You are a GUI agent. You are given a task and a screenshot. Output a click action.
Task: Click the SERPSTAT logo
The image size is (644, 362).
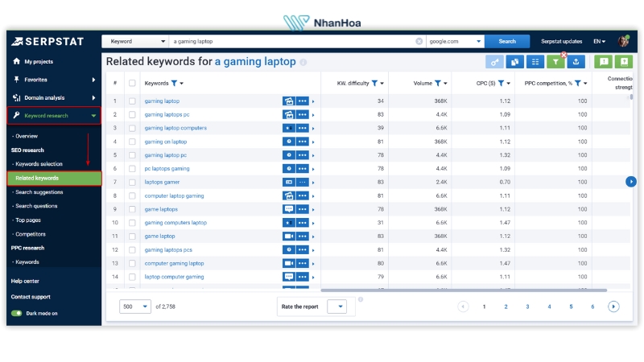[47, 42]
